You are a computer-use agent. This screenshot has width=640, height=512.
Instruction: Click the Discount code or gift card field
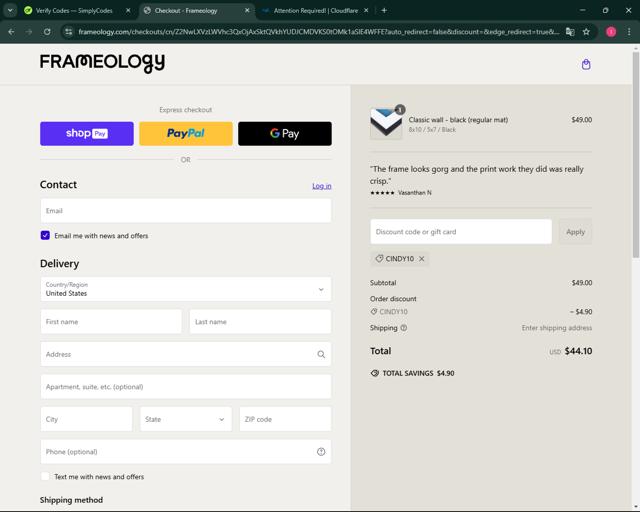(x=461, y=232)
